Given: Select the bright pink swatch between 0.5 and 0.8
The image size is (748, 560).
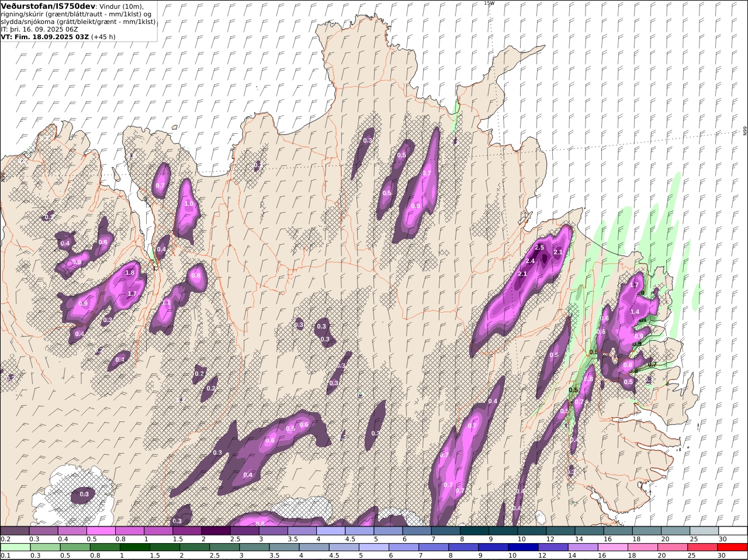Looking at the screenshot, I should pos(101,531).
